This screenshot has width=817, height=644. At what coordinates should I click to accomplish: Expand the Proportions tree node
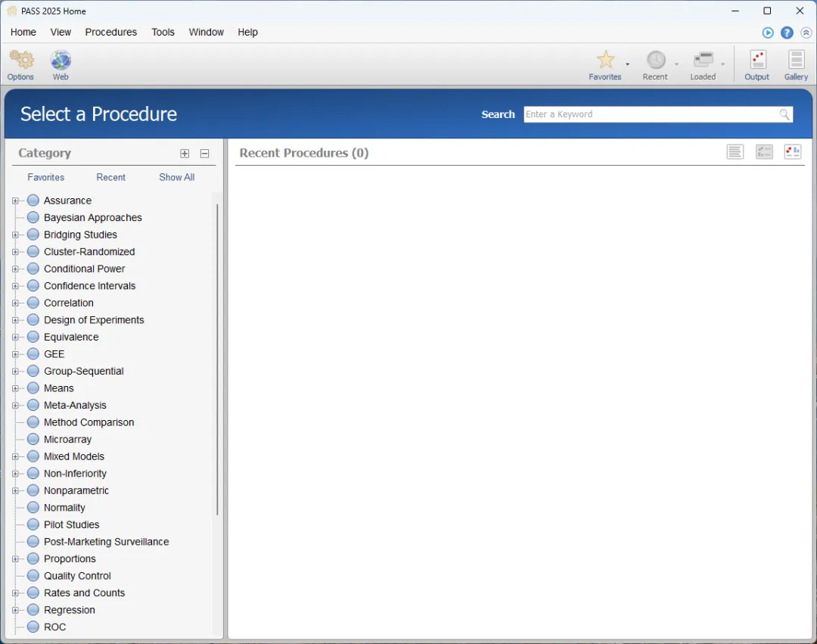coord(15,558)
